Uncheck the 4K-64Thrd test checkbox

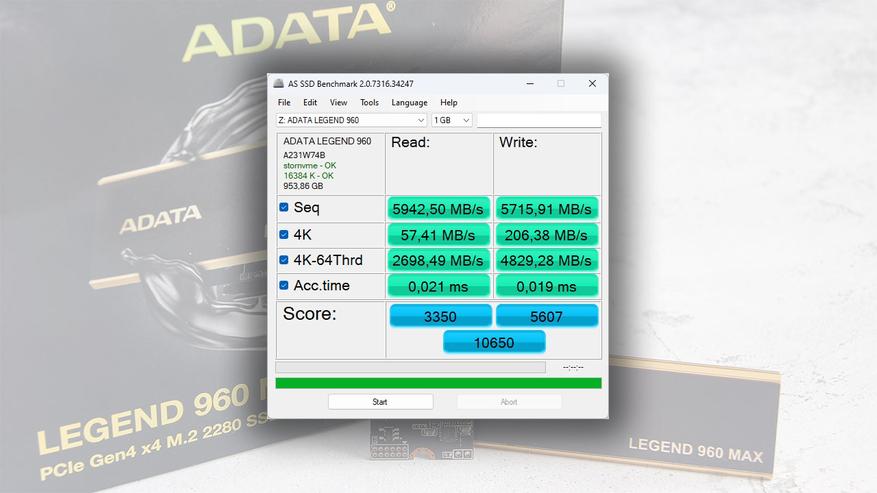tap(284, 260)
